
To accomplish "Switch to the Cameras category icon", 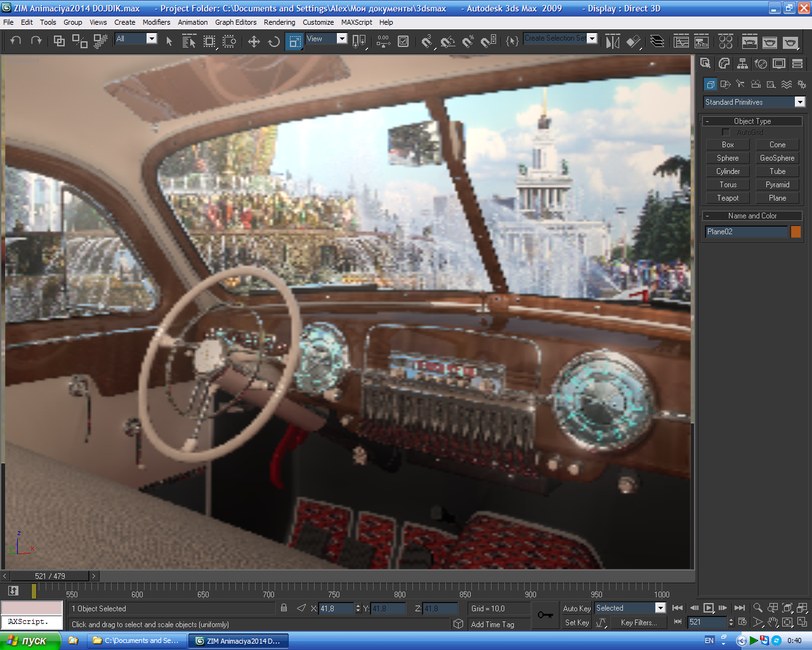I will (756, 84).
